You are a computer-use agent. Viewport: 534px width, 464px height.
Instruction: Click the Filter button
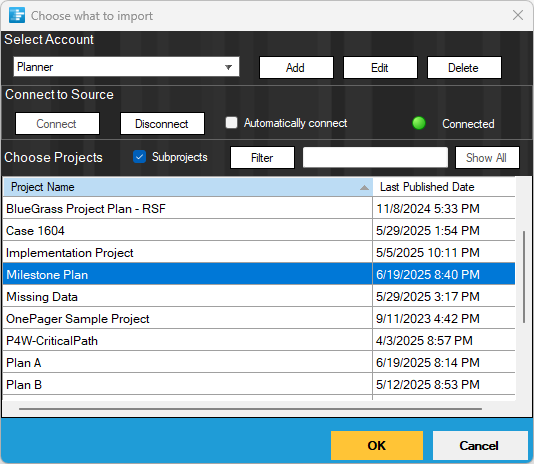[x=262, y=157]
